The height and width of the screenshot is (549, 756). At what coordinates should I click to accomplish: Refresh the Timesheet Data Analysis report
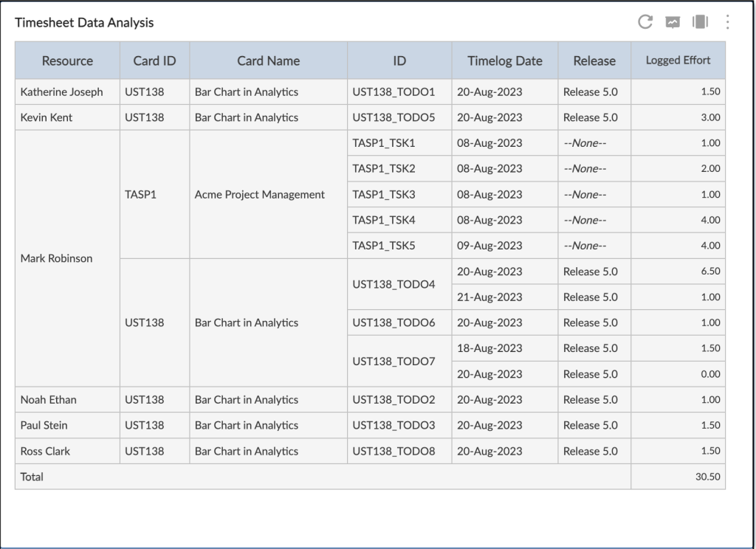pyautogui.click(x=644, y=22)
